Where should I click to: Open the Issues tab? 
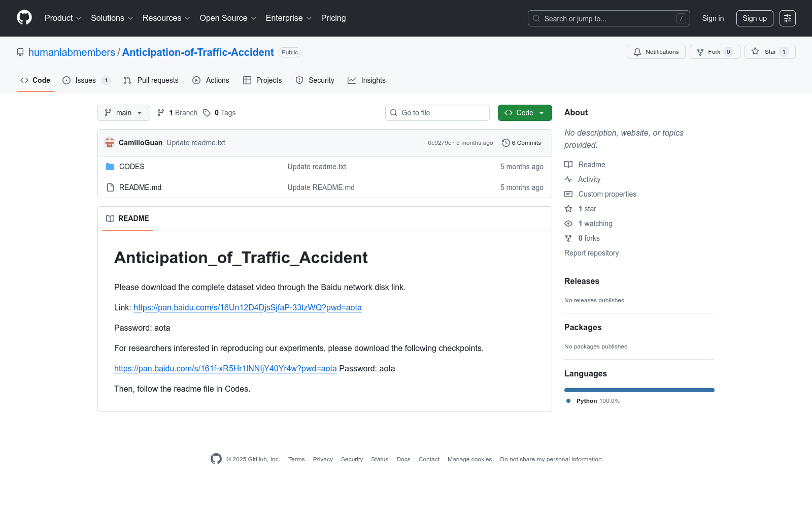(86, 80)
